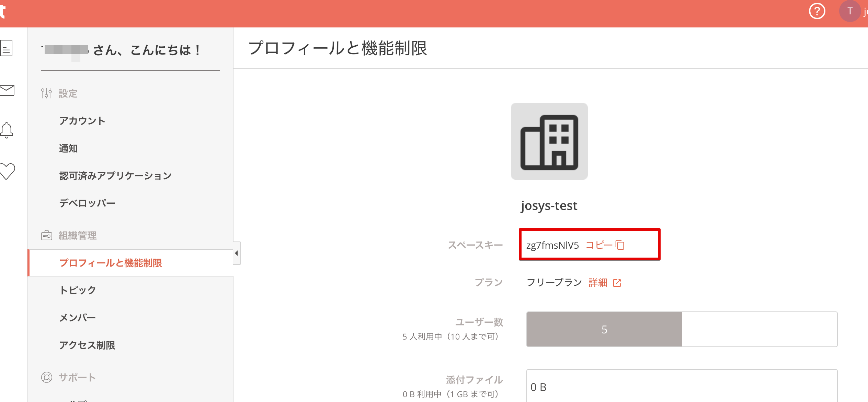
Task: Collapse the sidebar with the arrow handle
Action: click(x=237, y=253)
